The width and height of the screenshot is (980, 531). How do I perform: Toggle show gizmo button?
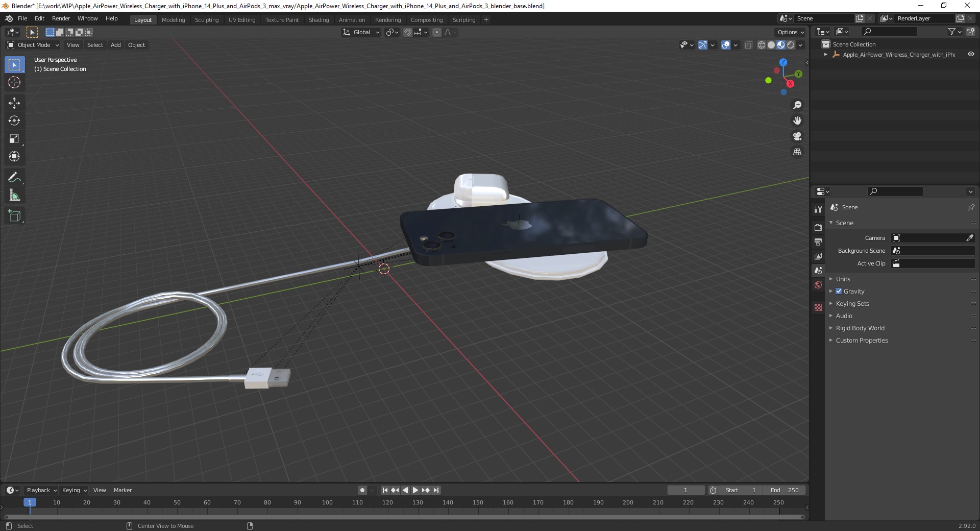[x=703, y=45]
